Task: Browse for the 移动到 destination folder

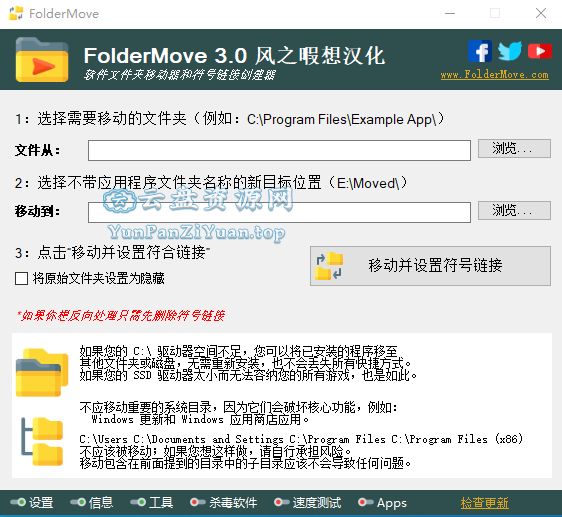Action: [514, 210]
